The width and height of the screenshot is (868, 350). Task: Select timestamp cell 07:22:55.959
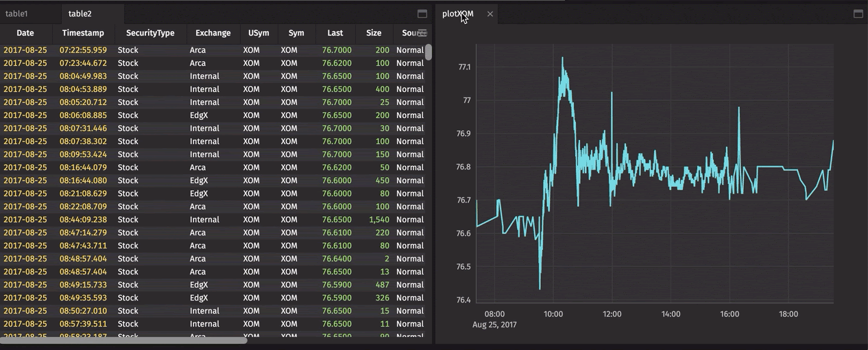[x=83, y=50]
